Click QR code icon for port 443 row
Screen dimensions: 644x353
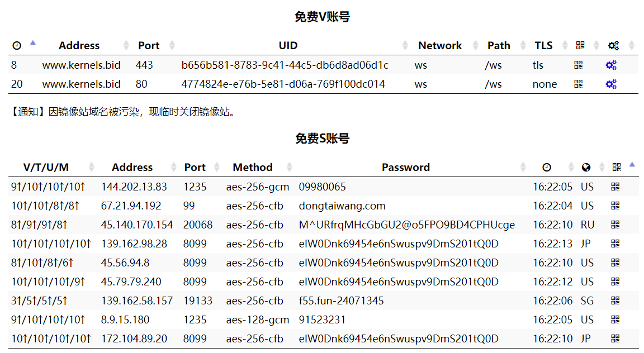[578, 65]
